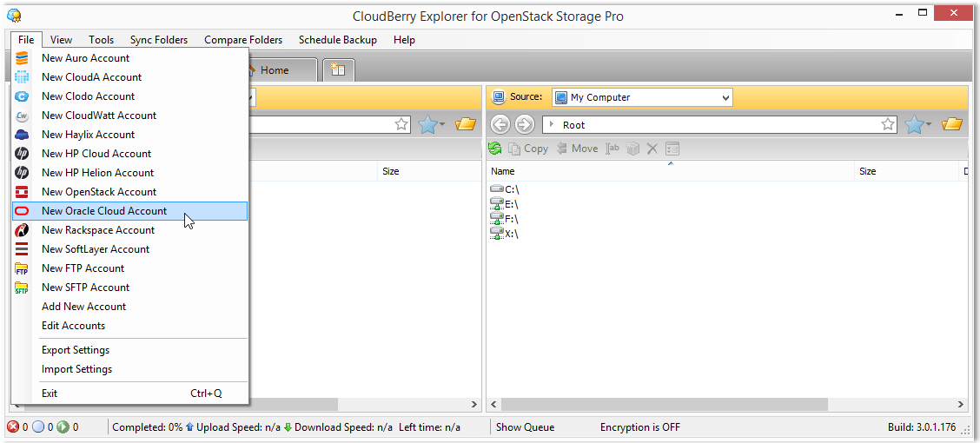Go forward with the right pane forward arrow
Image resolution: width=980 pixels, height=443 pixels.
pos(524,125)
